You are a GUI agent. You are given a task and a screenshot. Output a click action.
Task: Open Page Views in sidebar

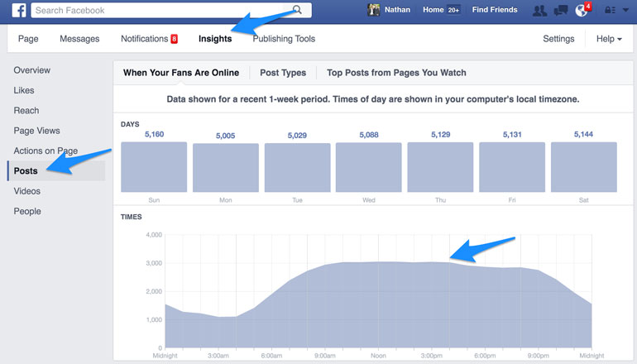(36, 131)
